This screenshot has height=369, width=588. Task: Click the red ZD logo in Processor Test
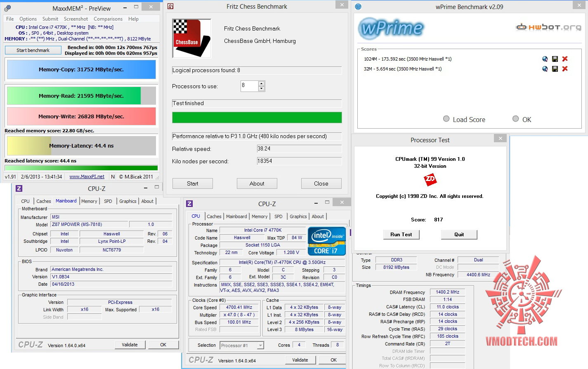pyautogui.click(x=430, y=179)
